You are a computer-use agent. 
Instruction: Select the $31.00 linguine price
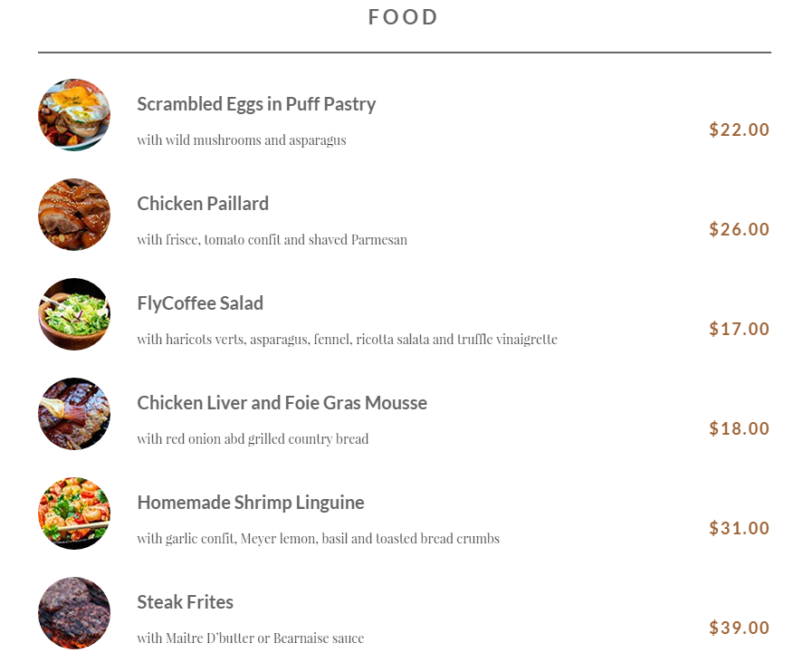[x=739, y=528]
